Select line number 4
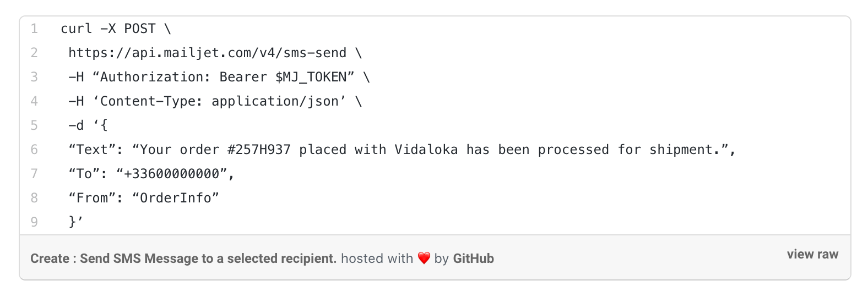 coord(34,101)
